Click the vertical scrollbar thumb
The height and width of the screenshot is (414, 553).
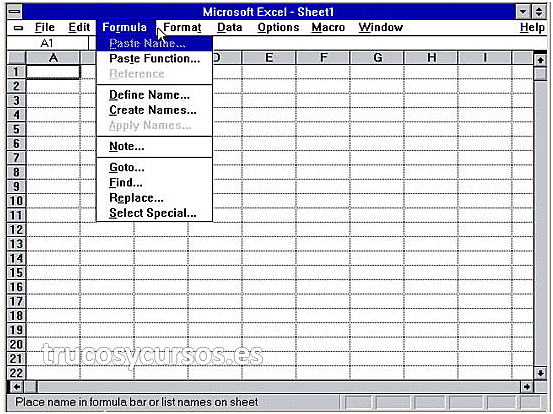click(540, 74)
